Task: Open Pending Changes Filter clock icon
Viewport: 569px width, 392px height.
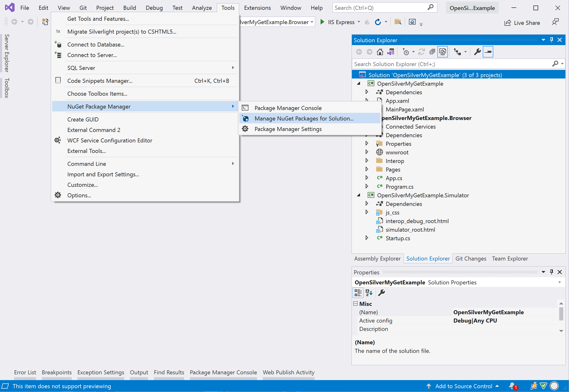Action: [406, 52]
